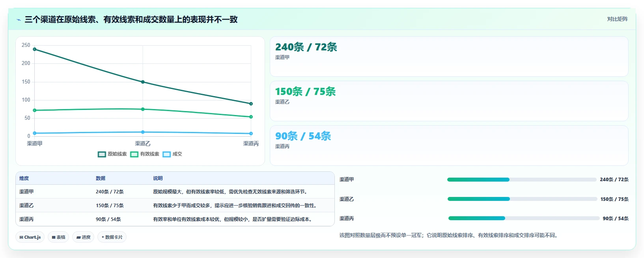This screenshot has height=258, width=644.
Task: Click the 数据卡片 chip
Action: (x=112, y=237)
